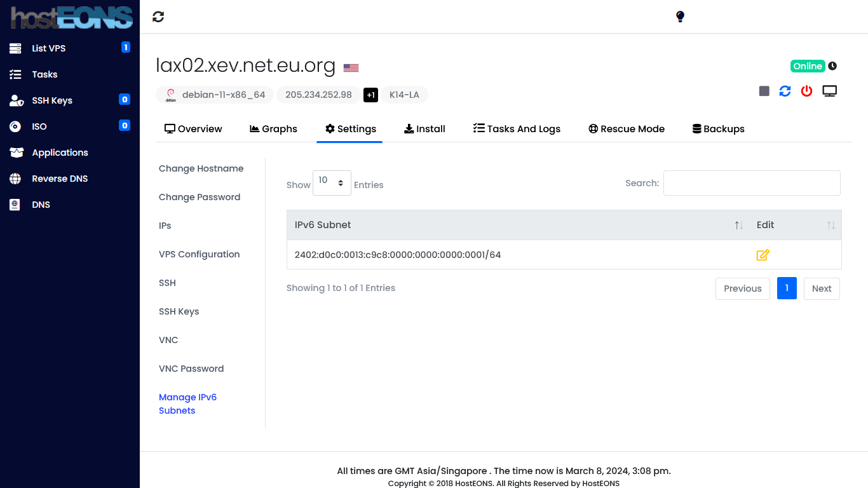Click the clock icon next to Online
This screenshot has height=488, width=868.
click(832, 66)
